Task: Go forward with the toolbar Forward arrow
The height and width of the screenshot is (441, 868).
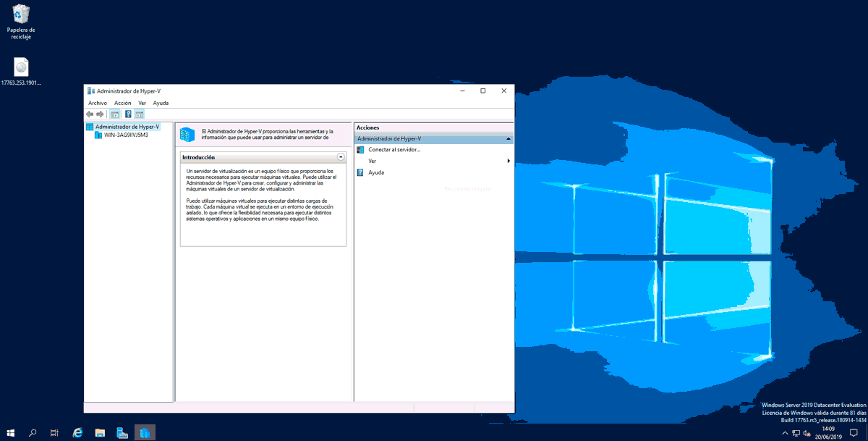Action: 100,114
